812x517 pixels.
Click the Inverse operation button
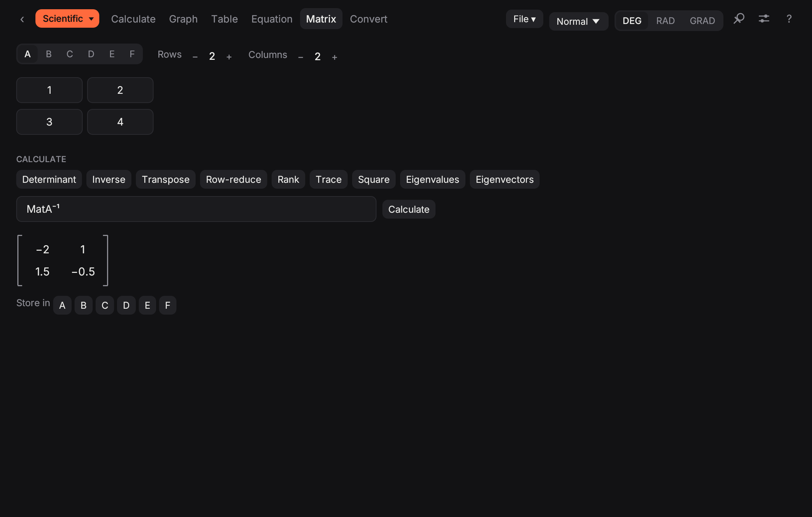click(x=109, y=179)
